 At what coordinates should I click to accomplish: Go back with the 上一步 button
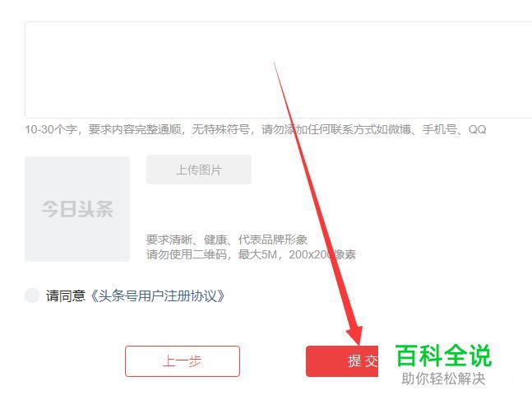[183, 361]
